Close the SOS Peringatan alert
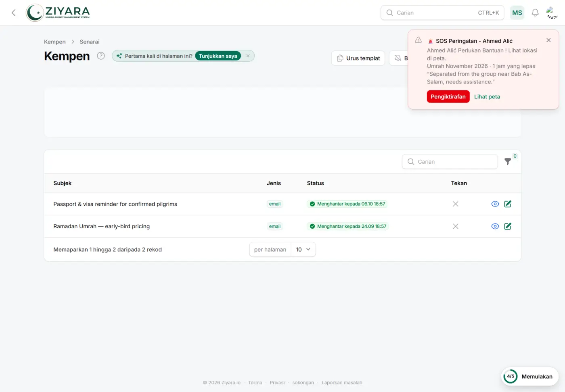The image size is (565, 392). [x=548, y=40]
